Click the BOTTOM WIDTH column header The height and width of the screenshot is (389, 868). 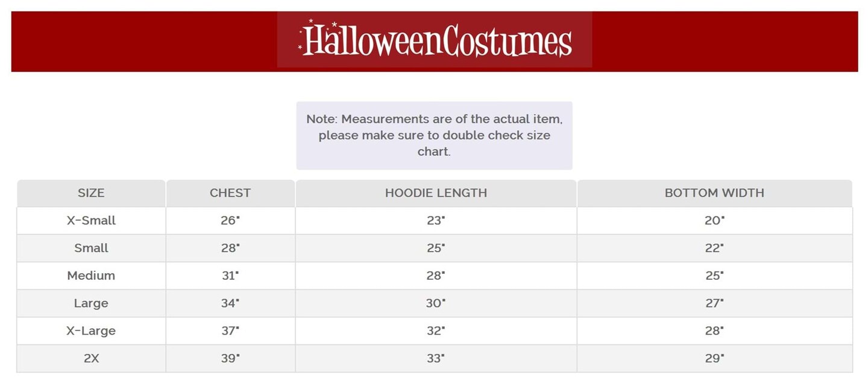point(714,193)
